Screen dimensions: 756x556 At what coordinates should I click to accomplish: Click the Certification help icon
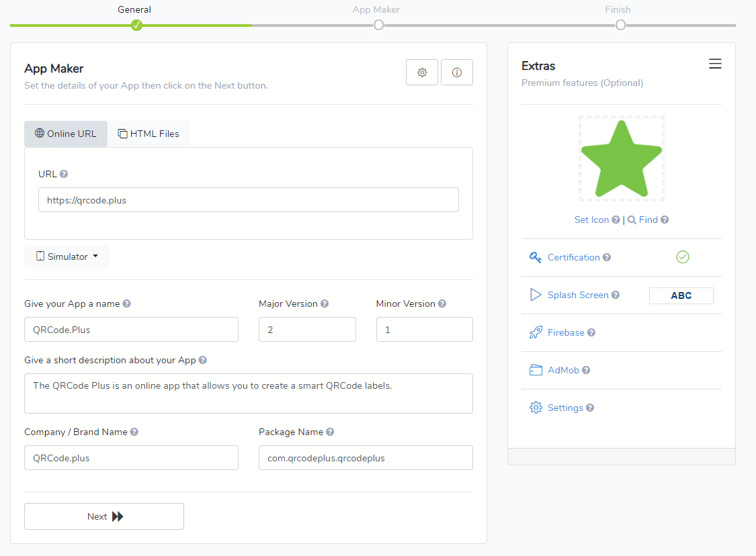(x=607, y=257)
